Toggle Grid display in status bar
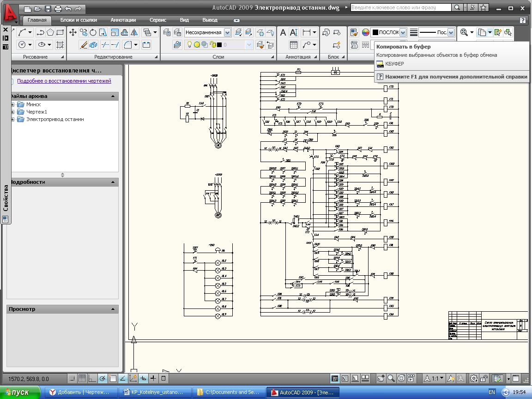The height and width of the screenshot is (399, 532). [x=82, y=378]
